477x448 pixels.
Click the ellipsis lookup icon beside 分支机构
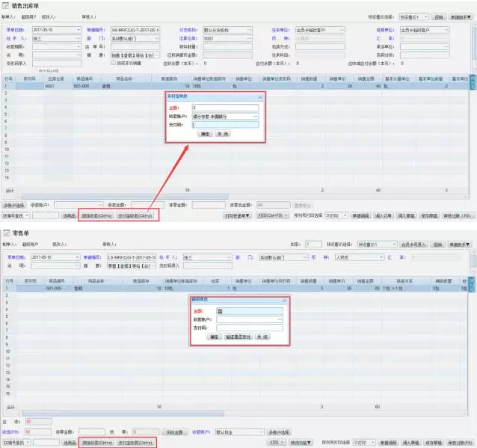point(250,30)
